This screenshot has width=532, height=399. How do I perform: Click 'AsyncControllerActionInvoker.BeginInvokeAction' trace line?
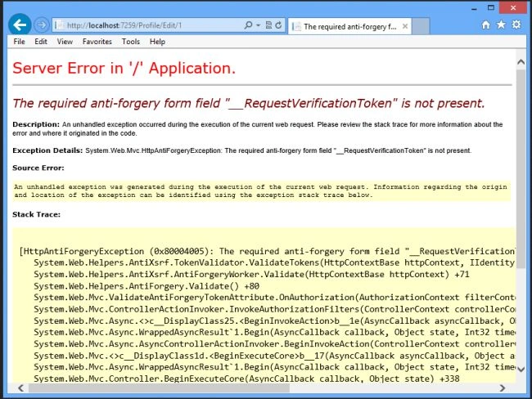pos(274,343)
